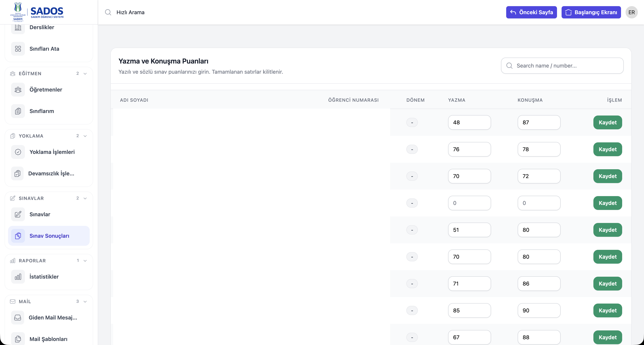
Task: Click the ADI SOYADI column header
Action: tap(134, 100)
